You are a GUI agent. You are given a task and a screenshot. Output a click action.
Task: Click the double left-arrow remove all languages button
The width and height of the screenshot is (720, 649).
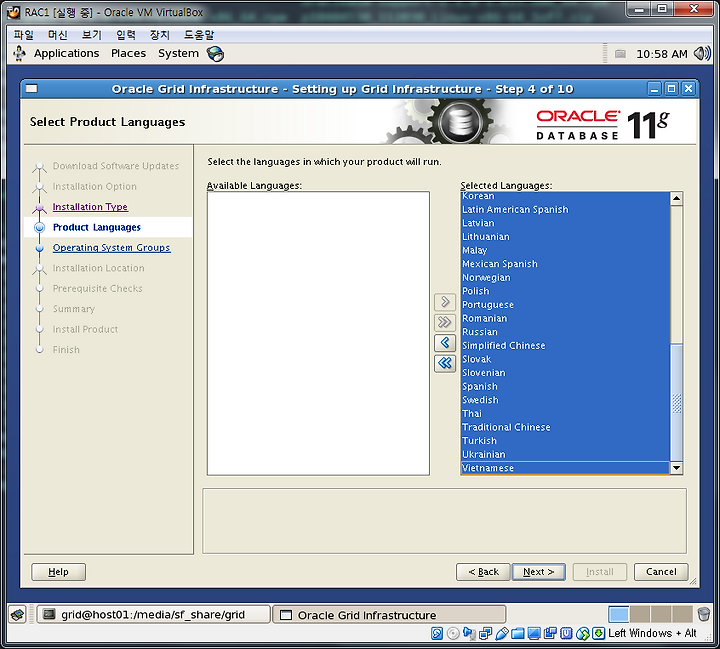click(444, 363)
